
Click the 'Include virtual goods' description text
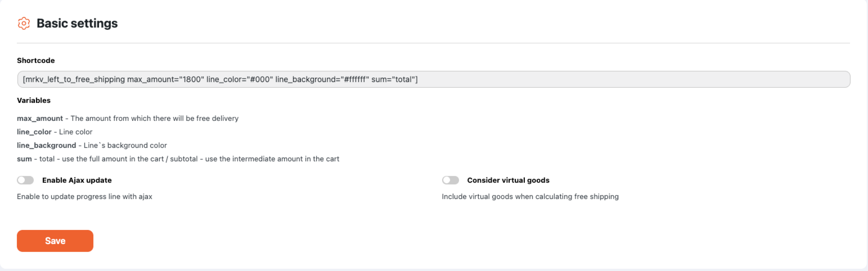pyautogui.click(x=530, y=196)
